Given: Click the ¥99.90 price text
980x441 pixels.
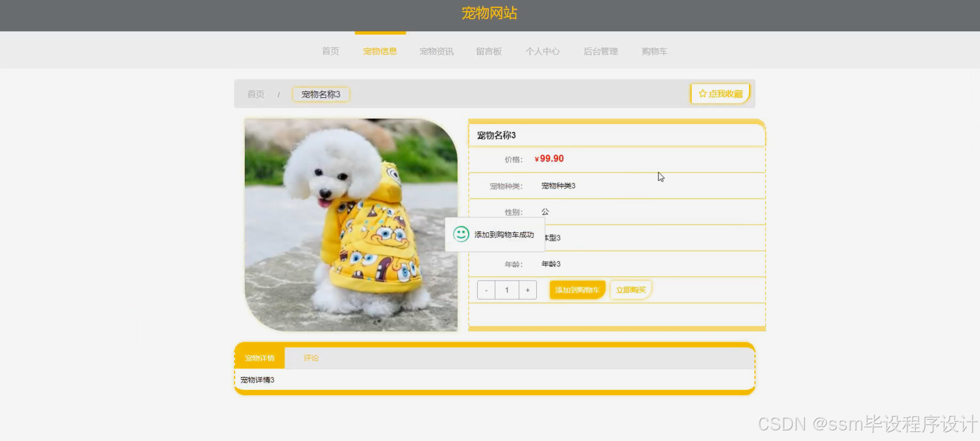Looking at the screenshot, I should pyautogui.click(x=549, y=159).
